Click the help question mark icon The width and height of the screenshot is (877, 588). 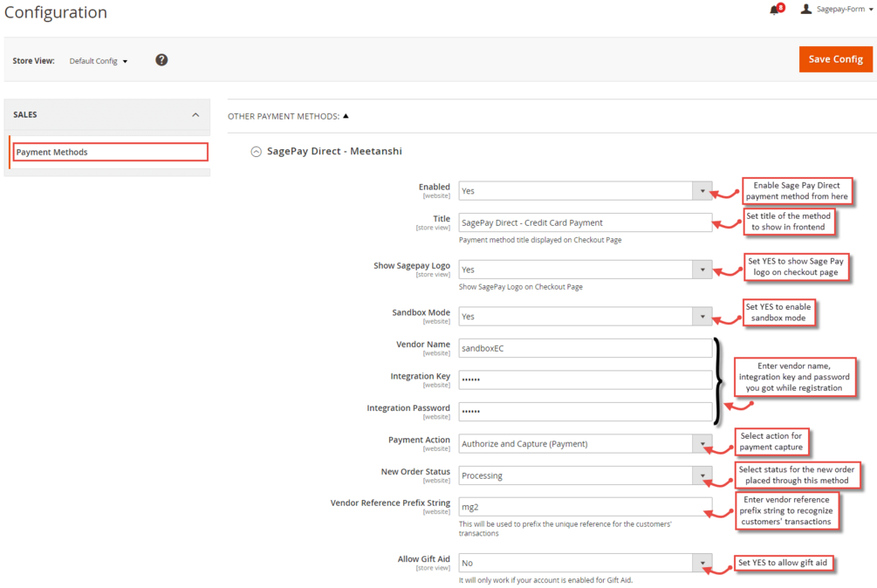(x=161, y=60)
